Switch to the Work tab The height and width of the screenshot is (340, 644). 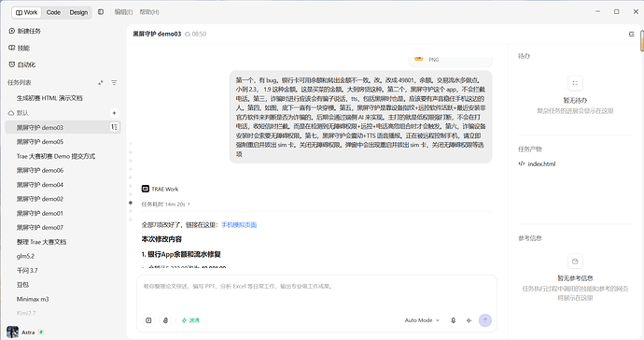pos(27,12)
